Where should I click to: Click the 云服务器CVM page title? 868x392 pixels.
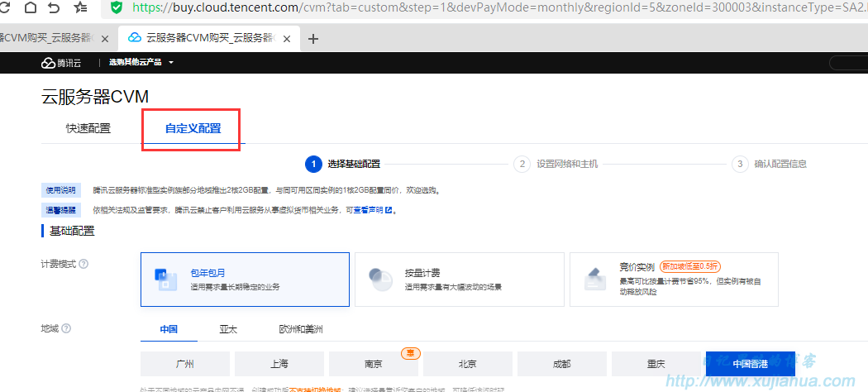pyautogui.click(x=95, y=96)
